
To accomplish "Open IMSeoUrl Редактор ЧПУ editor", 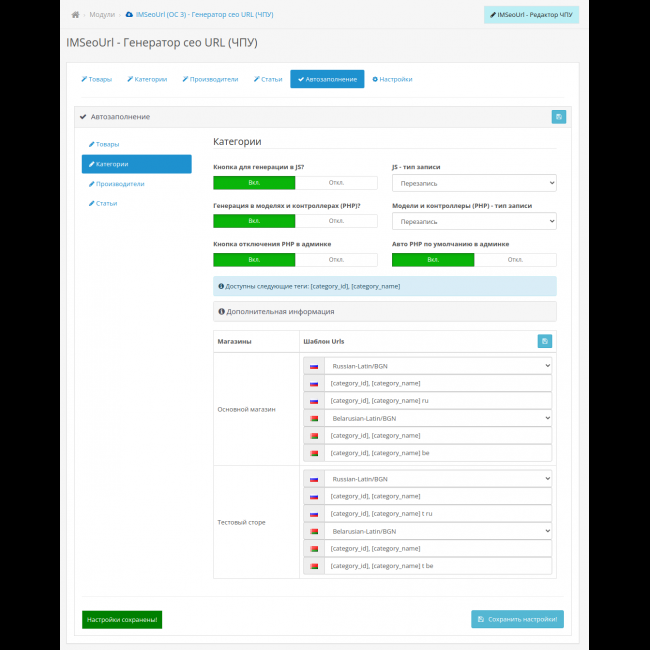I will pyautogui.click(x=531, y=15).
